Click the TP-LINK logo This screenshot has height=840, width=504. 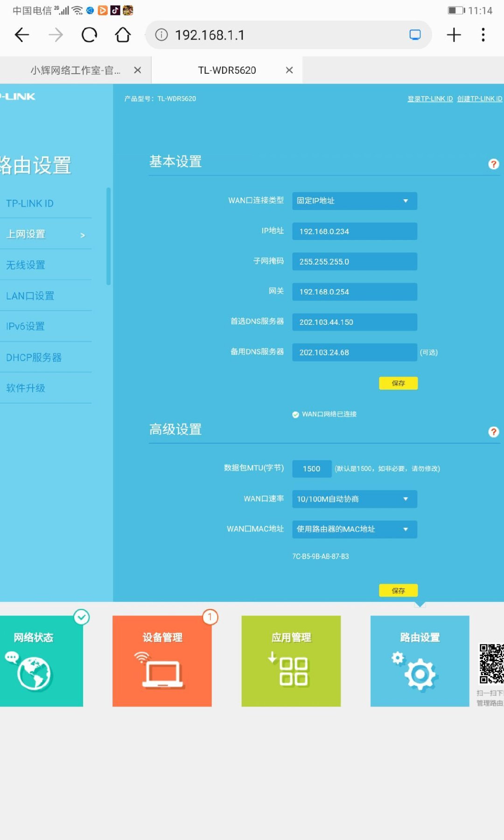(18, 97)
